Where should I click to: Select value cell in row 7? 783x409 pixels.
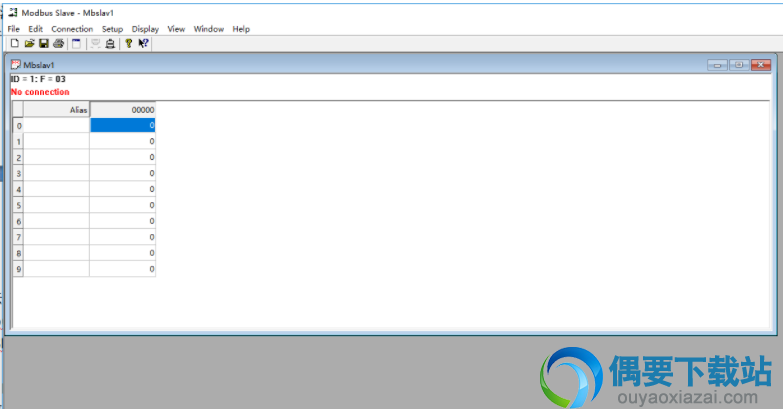coord(123,237)
